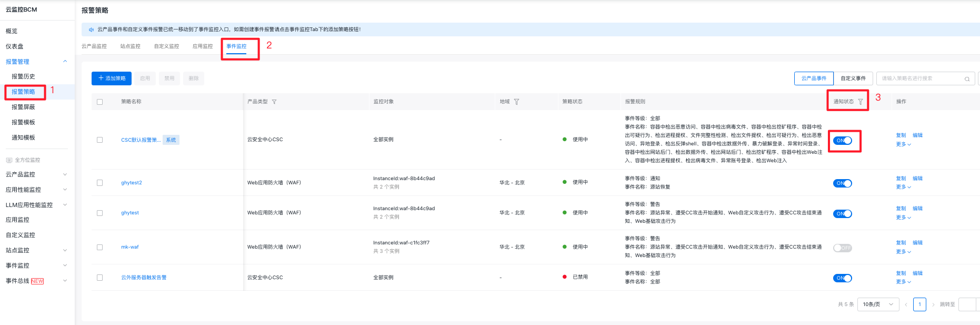This screenshot has width=980, height=325.
Task: Click the disabled 启用 button
Action: point(145,78)
